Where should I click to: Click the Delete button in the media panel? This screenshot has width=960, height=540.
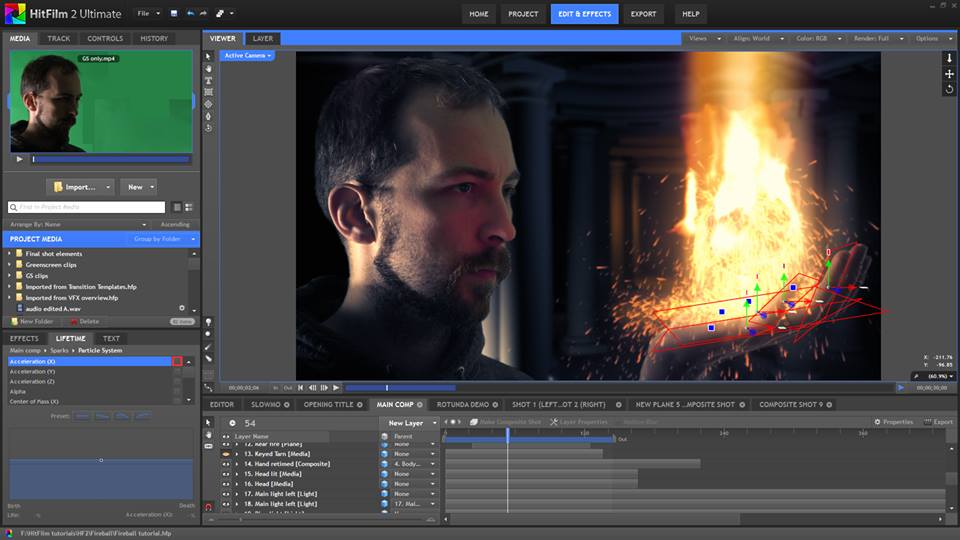tap(84, 321)
